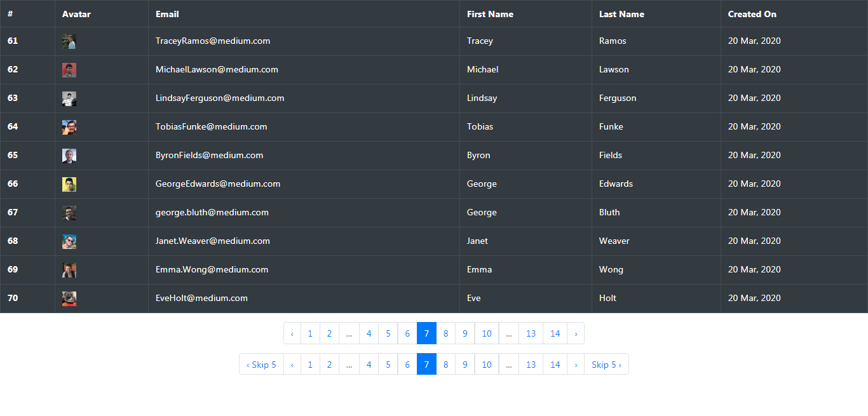Go to page 1 in top pagination
The width and height of the screenshot is (868, 416).
click(x=310, y=333)
